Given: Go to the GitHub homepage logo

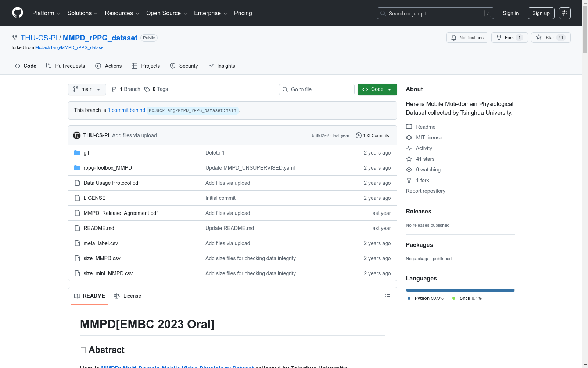Looking at the screenshot, I should pos(18,13).
